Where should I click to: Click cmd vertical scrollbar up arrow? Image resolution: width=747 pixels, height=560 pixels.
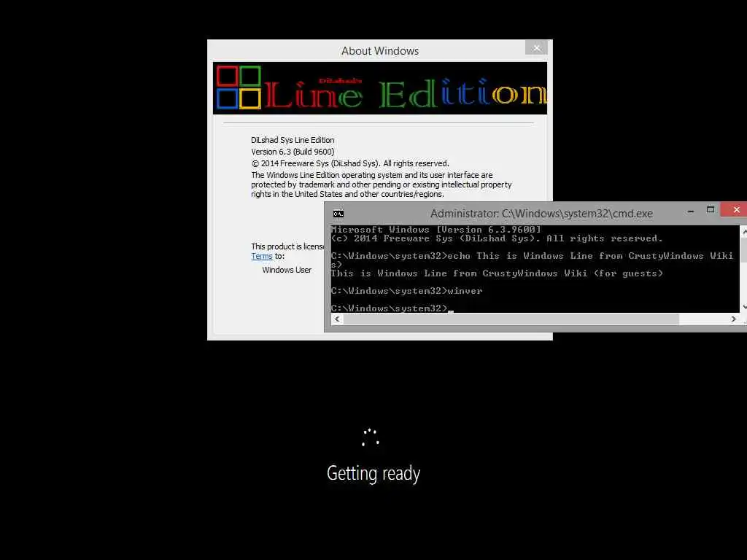click(743, 231)
